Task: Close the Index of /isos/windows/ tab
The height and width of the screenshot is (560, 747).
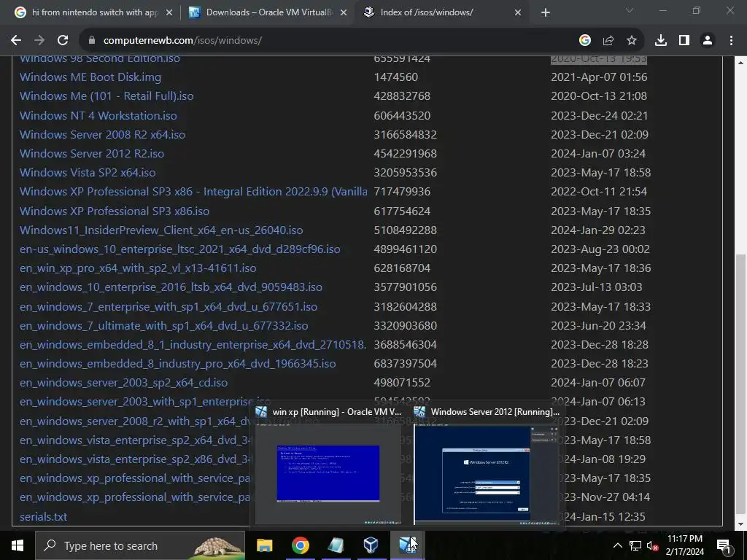Action: [x=518, y=13]
